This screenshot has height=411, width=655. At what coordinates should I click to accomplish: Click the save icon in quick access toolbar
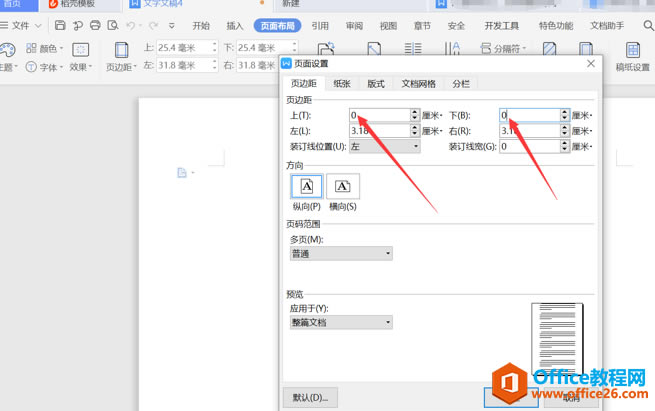[x=61, y=25]
